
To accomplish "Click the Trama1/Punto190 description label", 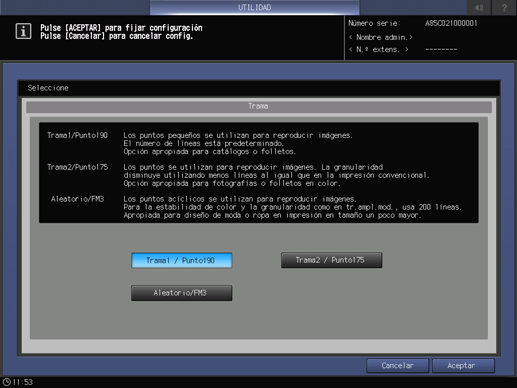I will (x=77, y=135).
